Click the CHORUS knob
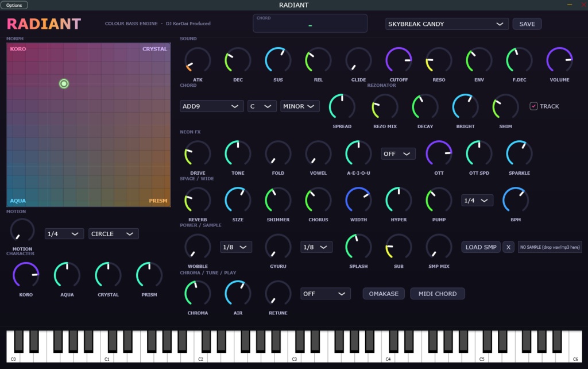 tap(318, 200)
